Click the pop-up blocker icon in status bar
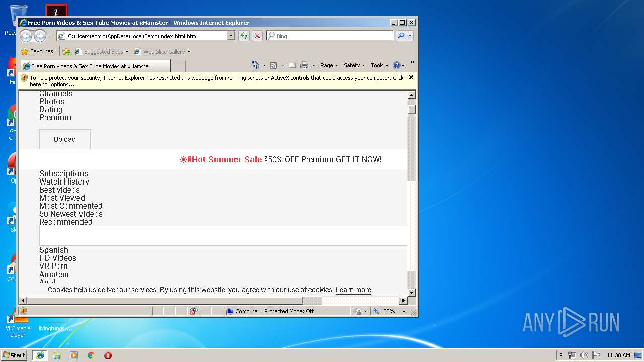Viewport: 644px width, 362px height. 193,311
